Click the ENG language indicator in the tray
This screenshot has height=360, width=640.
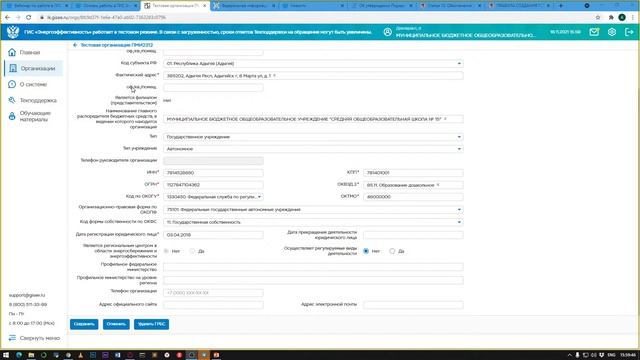[611, 355]
